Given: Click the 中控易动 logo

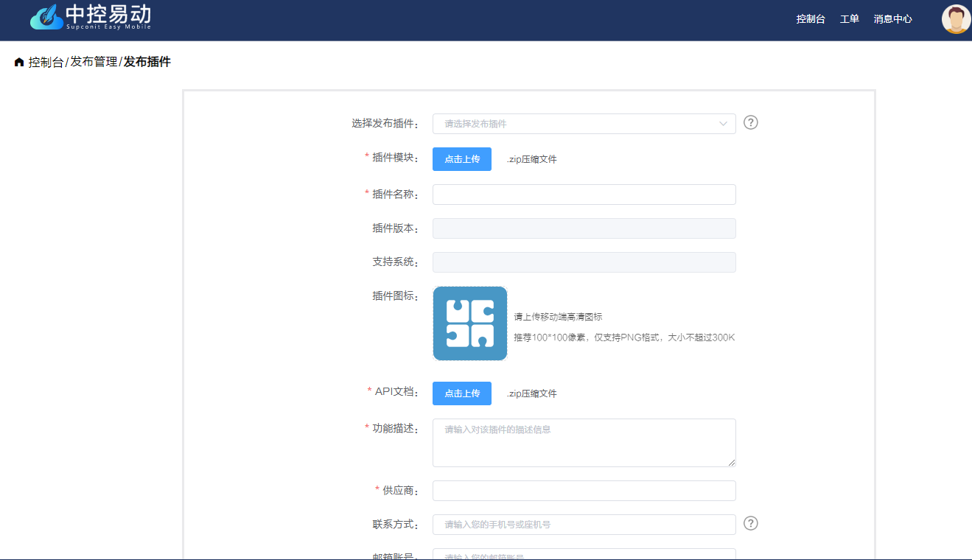Looking at the screenshot, I should point(90,17).
